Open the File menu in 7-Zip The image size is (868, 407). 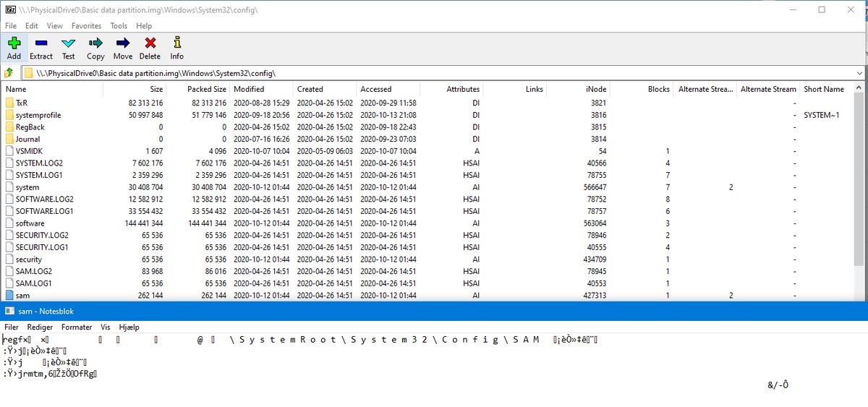pos(11,25)
